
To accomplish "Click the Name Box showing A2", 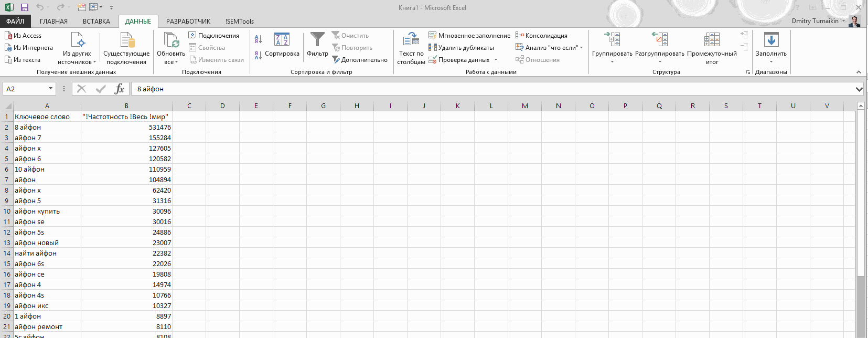I will [25, 89].
